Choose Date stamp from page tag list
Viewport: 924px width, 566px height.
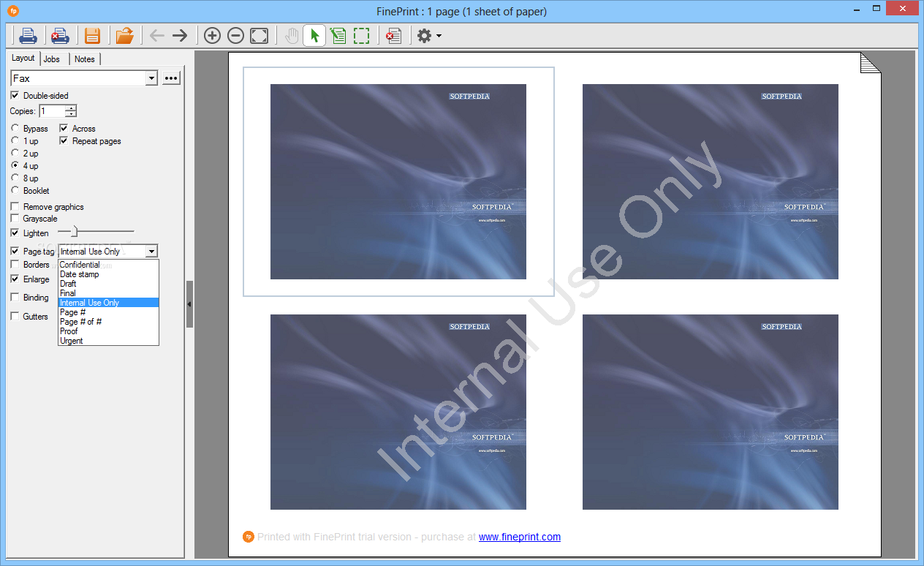click(108, 274)
